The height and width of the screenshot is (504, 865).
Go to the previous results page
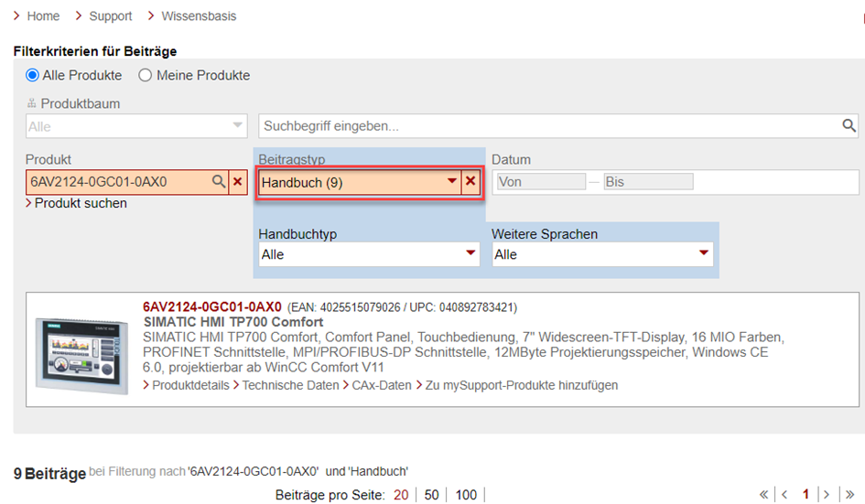(784, 495)
